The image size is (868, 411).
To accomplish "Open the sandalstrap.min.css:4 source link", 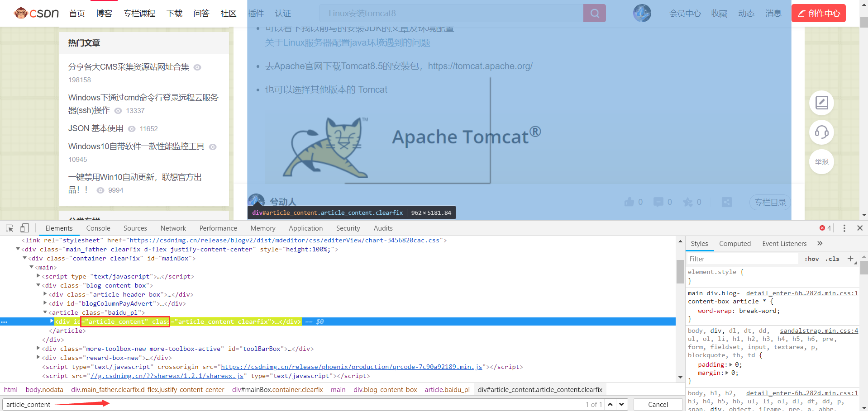I will [x=819, y=331].
